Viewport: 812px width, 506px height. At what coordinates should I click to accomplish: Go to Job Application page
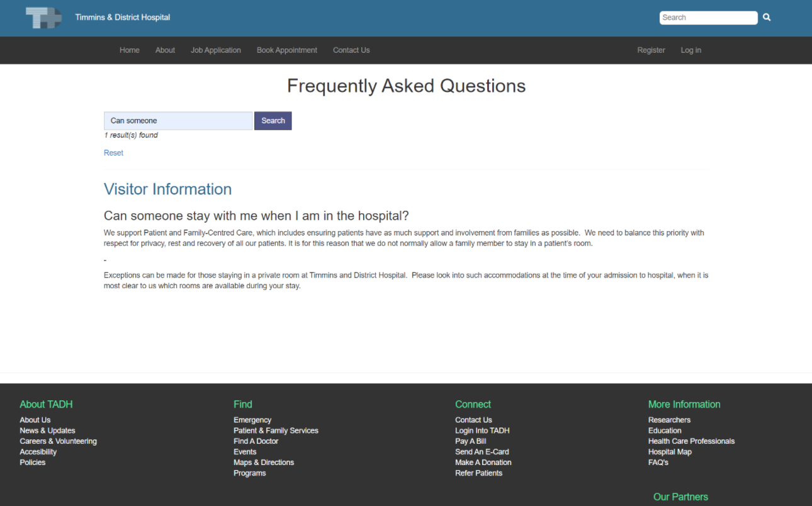(x=216, y=50)
